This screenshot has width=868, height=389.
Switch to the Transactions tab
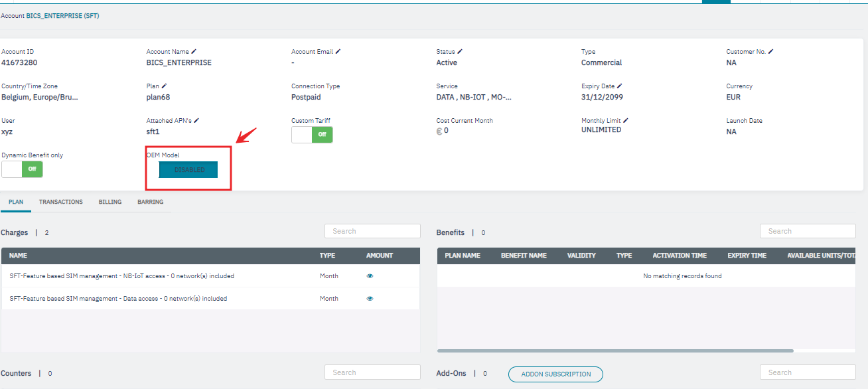(61, 202)
